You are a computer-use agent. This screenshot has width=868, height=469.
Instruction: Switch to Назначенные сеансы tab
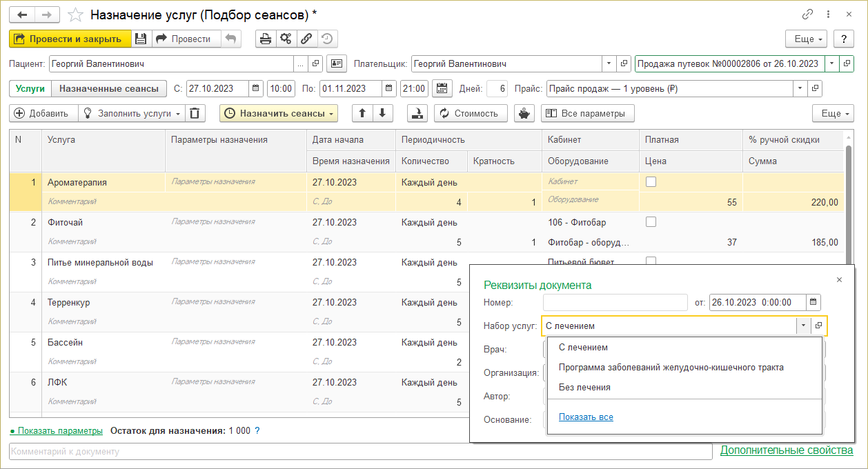[x=109, y=88]
